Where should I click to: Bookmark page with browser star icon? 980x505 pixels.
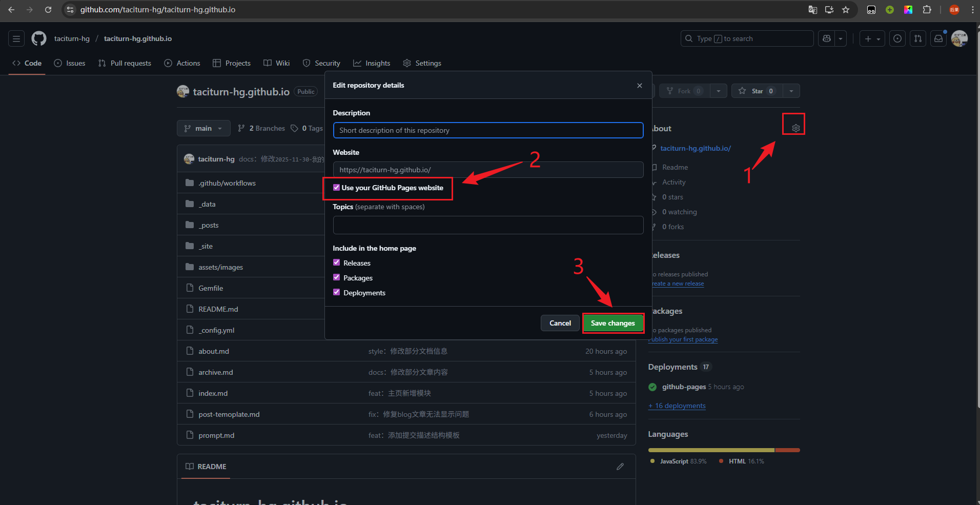tap(846, 10)
